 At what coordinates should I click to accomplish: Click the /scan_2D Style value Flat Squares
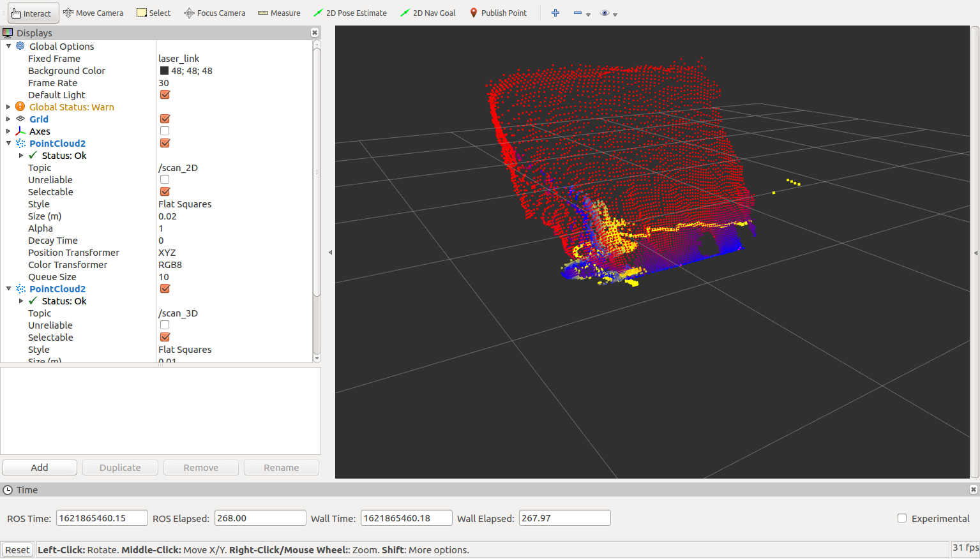(x=185, y=204)
